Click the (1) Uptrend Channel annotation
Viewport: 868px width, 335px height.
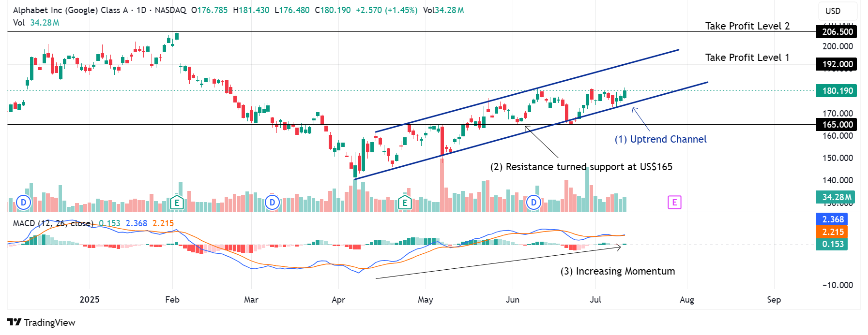click(661, 139)
